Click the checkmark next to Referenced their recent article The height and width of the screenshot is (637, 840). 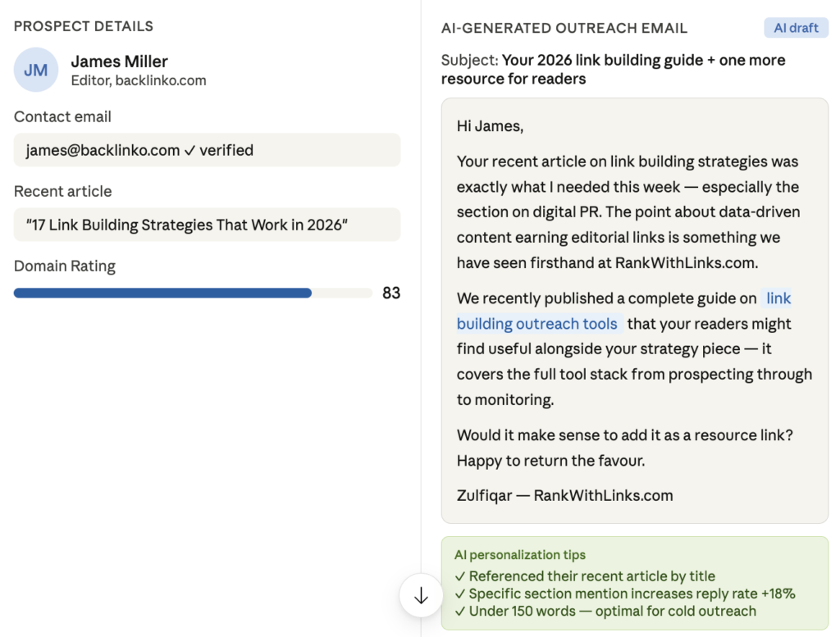pos(460,576)
